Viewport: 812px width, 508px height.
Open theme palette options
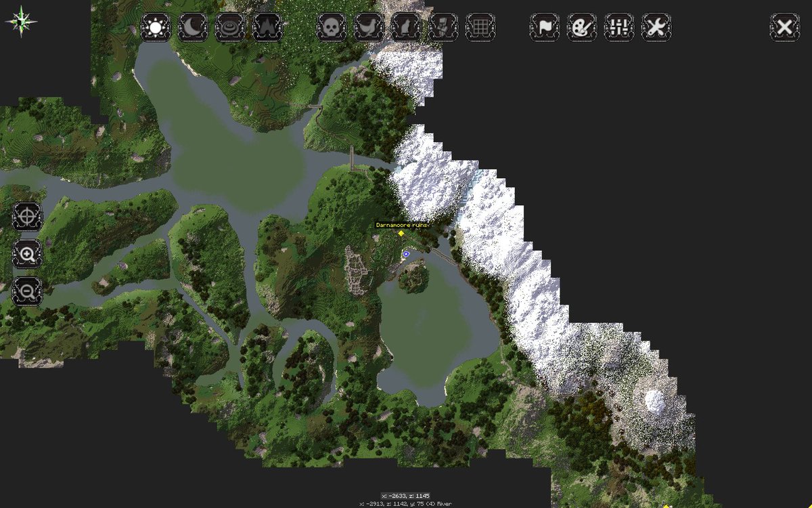582,28
